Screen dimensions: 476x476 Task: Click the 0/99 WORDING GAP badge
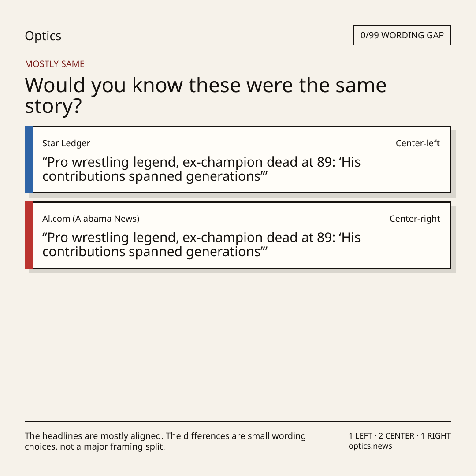(402, 35)
